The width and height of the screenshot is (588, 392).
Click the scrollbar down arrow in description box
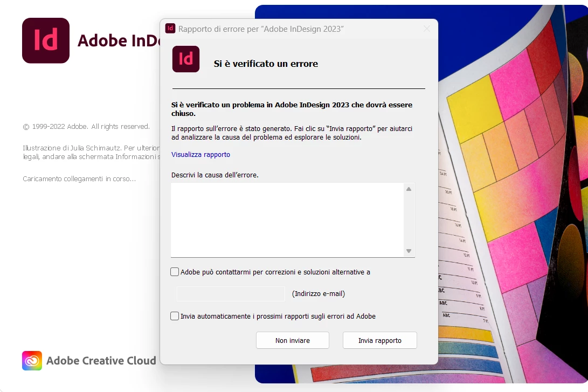click(409, 251)
